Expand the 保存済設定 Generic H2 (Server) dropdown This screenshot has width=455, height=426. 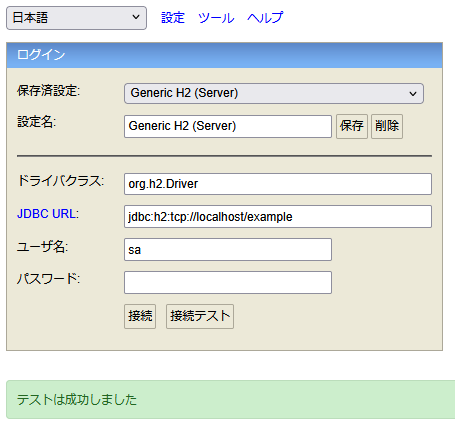274,93
